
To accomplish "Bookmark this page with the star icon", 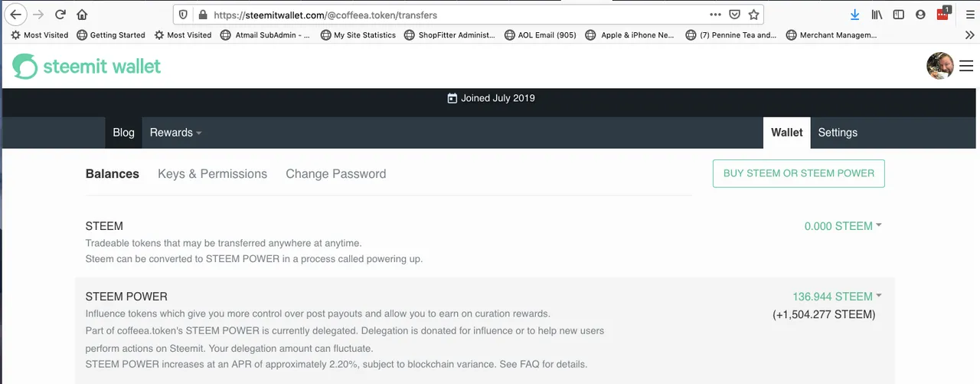I will point(754,15).
